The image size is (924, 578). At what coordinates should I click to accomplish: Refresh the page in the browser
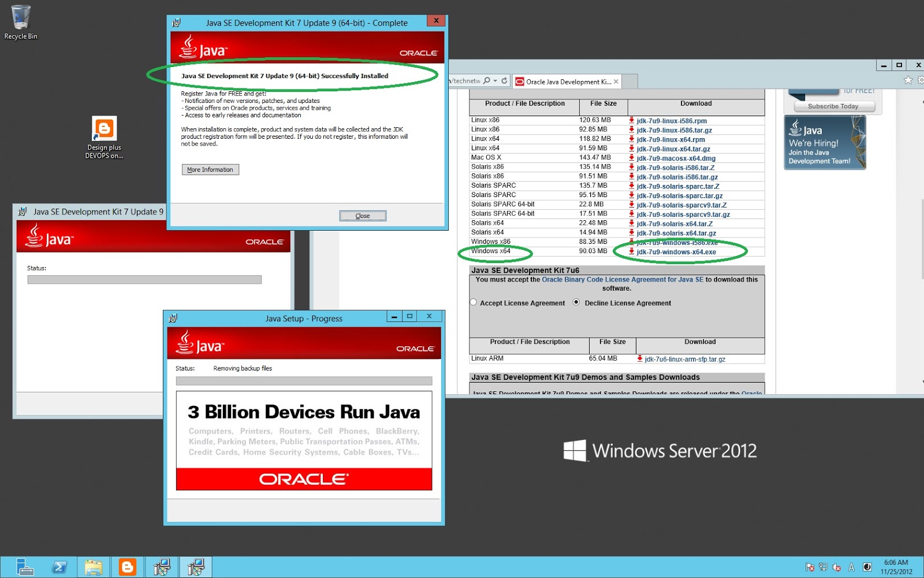click(504, 81)
